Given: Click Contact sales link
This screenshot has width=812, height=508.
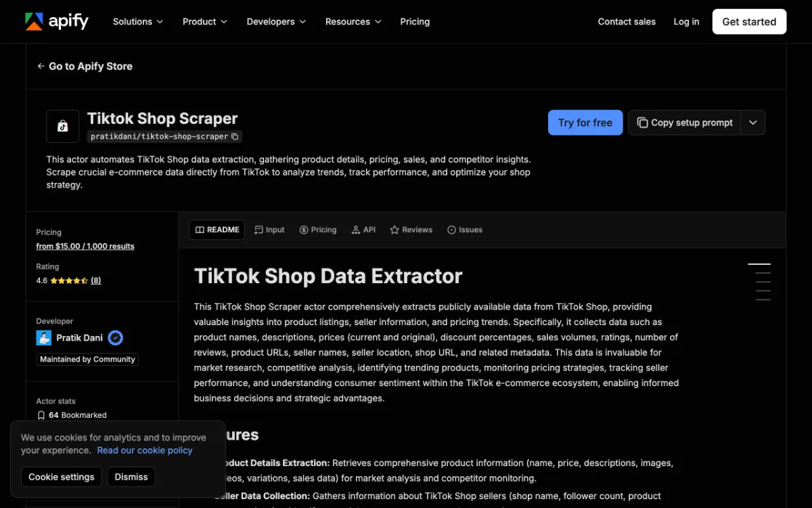Looking at the screenshot, I should pos(627,22).
